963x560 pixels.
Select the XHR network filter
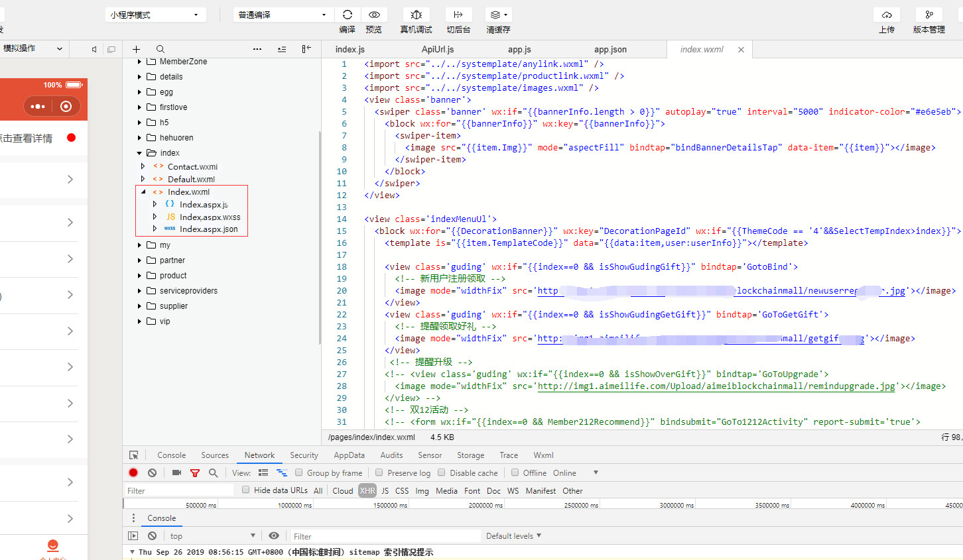367,490
